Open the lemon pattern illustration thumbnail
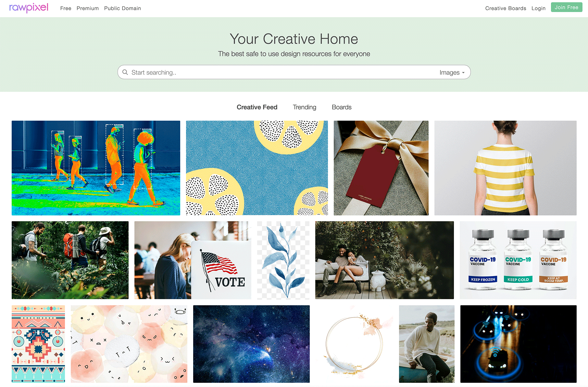The height and width of the screenshot is (387, 588). [257, 168]
